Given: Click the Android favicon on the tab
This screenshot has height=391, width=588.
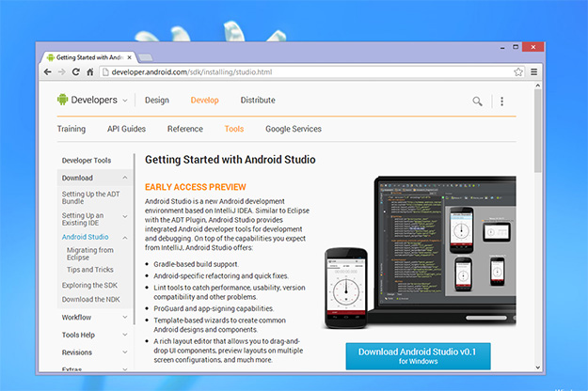Looking at the screenshot, I should [x=51, y=57].
